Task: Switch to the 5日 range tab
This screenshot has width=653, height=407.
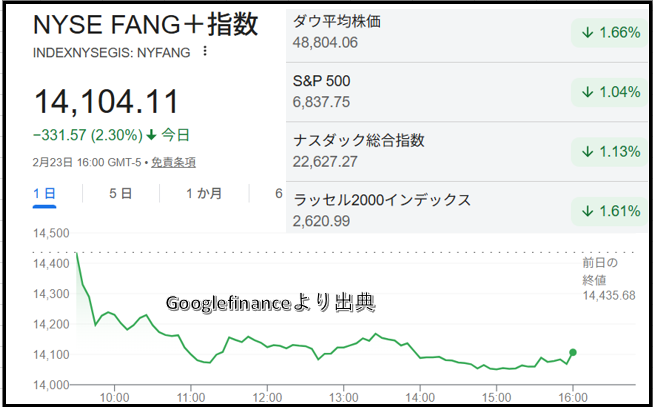Action: click(x=120, y=193)
